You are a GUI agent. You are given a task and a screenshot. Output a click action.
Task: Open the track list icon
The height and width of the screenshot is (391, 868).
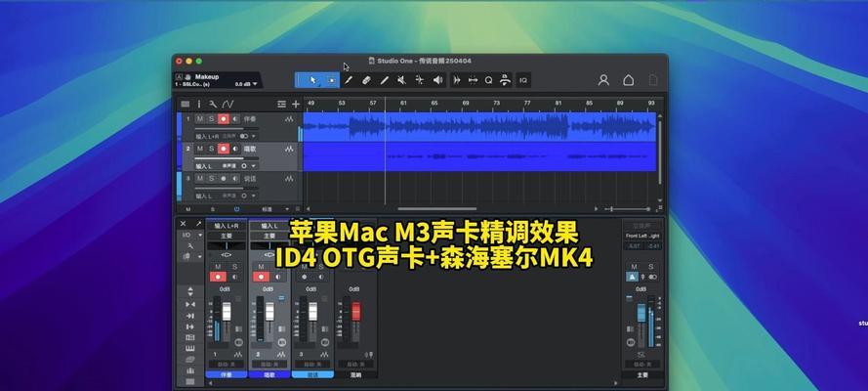[186, 105]
